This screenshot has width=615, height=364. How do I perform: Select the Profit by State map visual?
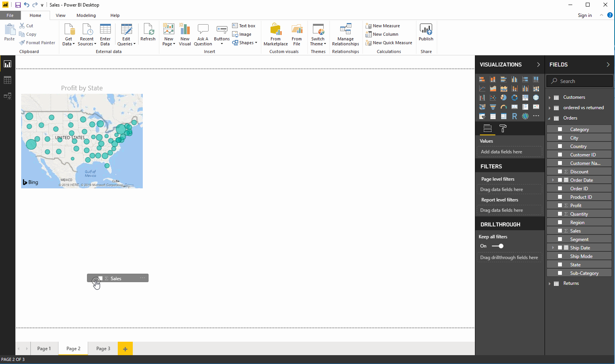click(x=82, y=141)
